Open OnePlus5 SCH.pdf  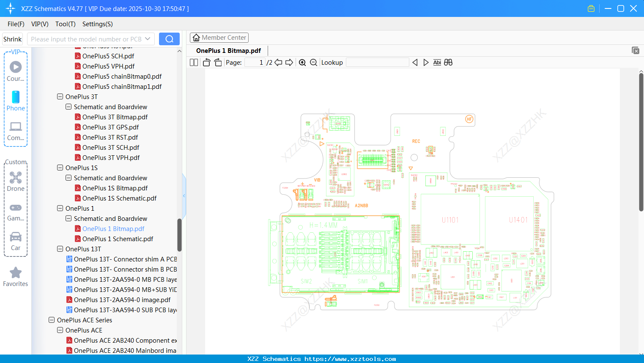click(108, 56)
